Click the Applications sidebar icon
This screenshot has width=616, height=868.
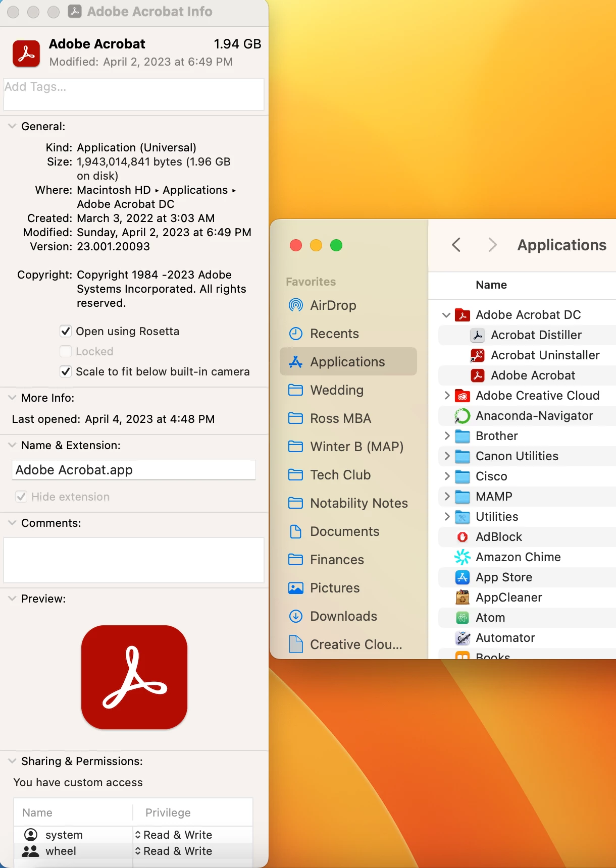coord(295,362)
